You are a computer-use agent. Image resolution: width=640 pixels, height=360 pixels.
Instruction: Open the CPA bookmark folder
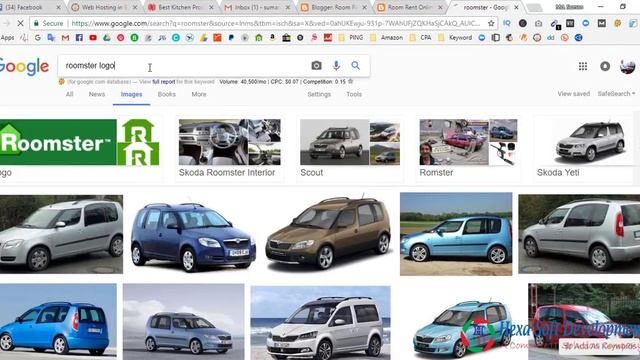[x=420, y=38]
